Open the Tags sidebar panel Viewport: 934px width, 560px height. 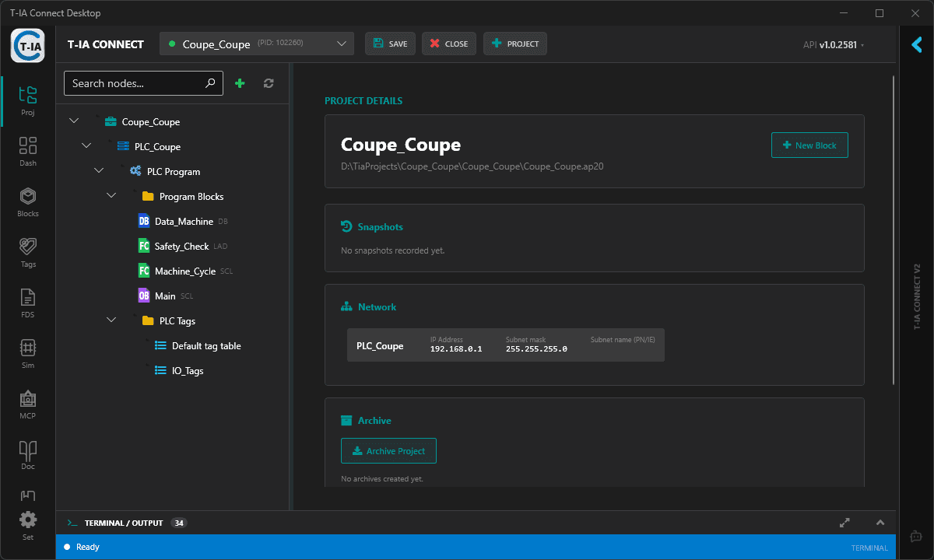pos(28,252)
